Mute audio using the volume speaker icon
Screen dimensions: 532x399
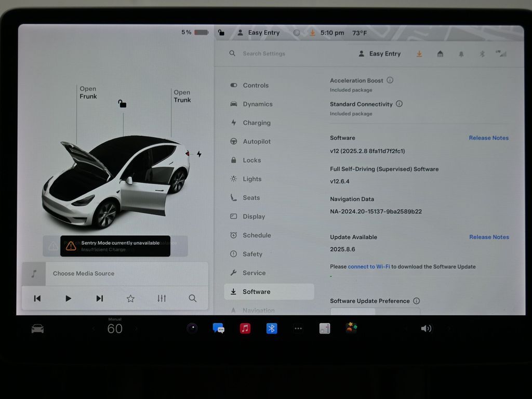(x=426, y=328)
